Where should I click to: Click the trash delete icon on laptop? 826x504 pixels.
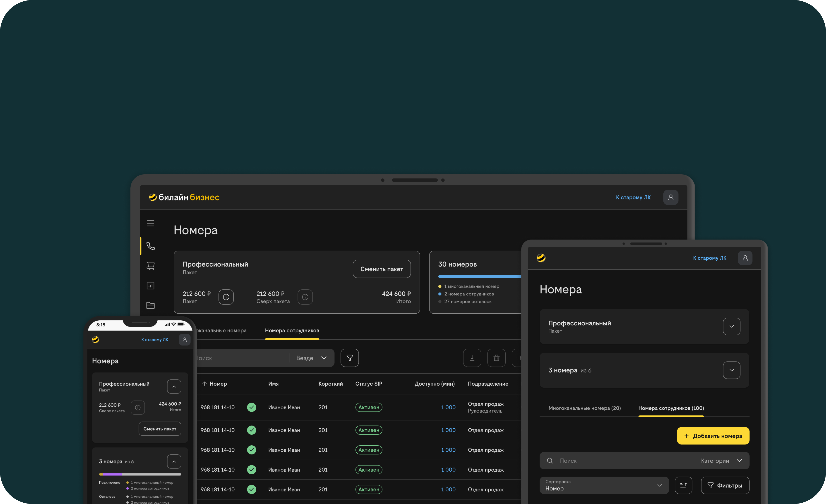coord(496,358)
